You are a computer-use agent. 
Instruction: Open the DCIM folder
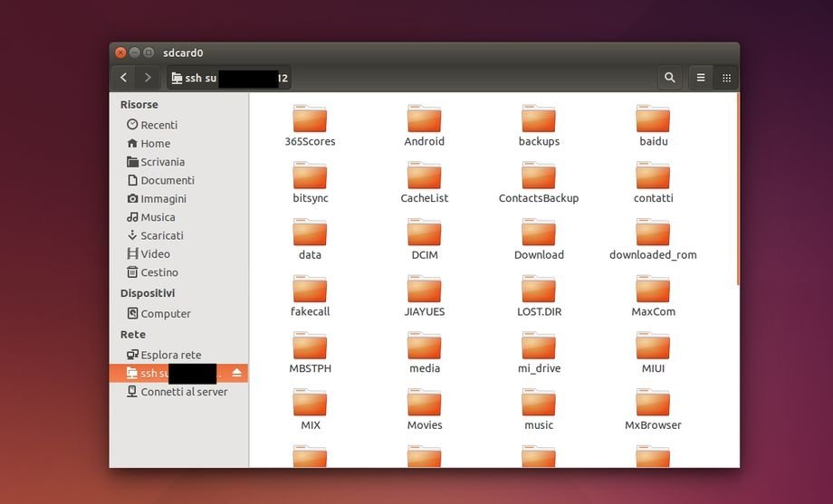coord(424,234)
